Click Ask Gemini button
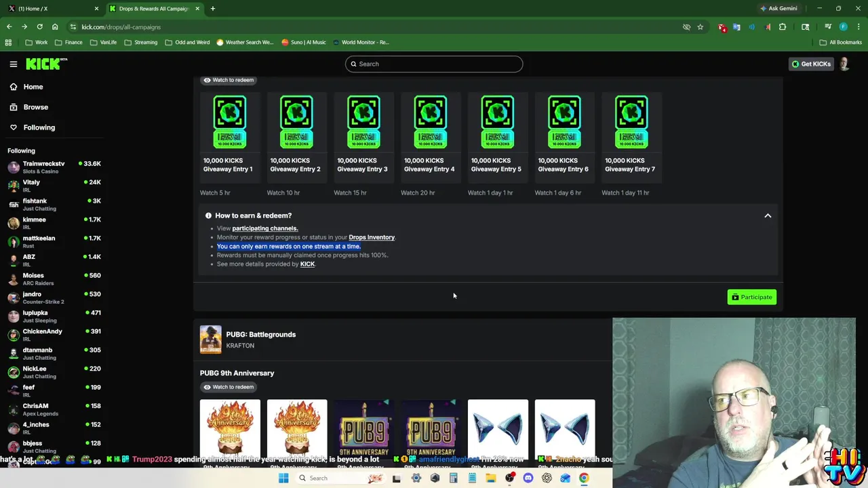The image size is (868, 488). [x=778, y=8]
